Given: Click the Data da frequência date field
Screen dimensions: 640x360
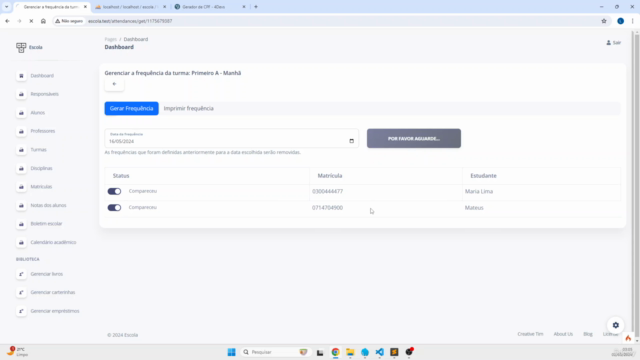Looking at the screenshot, I should pos(231,138).
